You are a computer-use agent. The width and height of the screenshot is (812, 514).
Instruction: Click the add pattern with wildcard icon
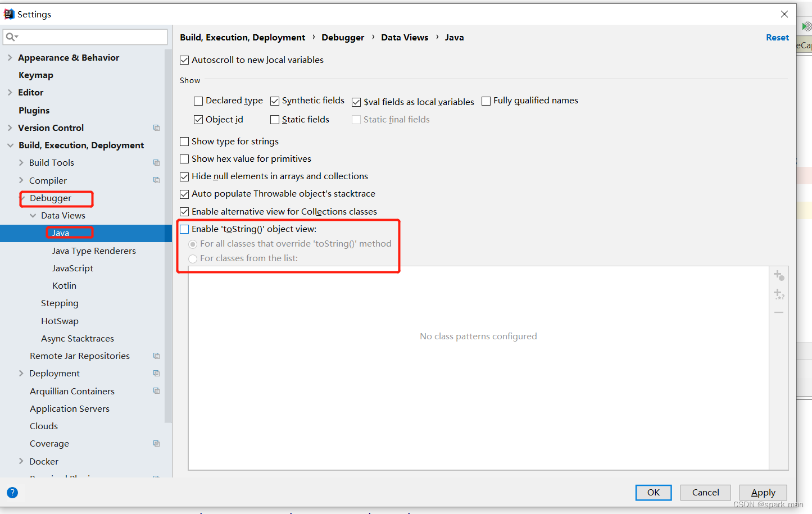click(x=779, y=294)
